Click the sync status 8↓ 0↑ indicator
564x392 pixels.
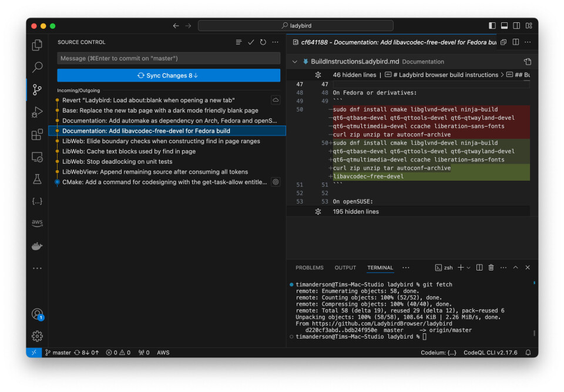pos(86,353)
